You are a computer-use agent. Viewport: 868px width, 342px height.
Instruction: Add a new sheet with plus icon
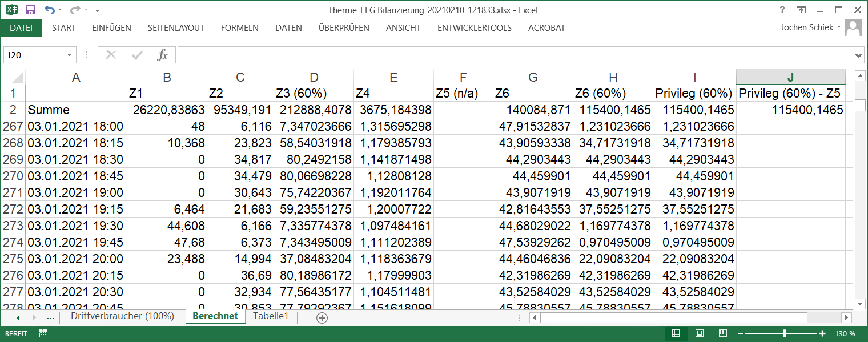point(322,318)
